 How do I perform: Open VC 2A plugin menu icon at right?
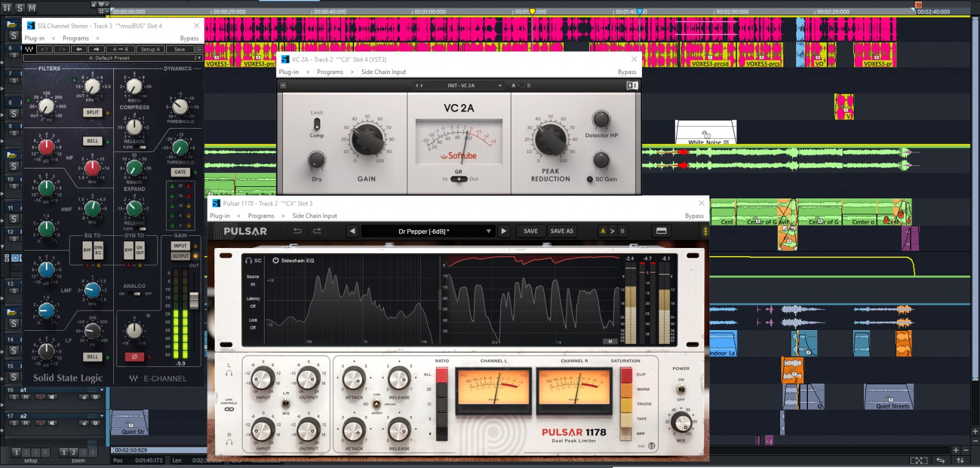(631, 85)
